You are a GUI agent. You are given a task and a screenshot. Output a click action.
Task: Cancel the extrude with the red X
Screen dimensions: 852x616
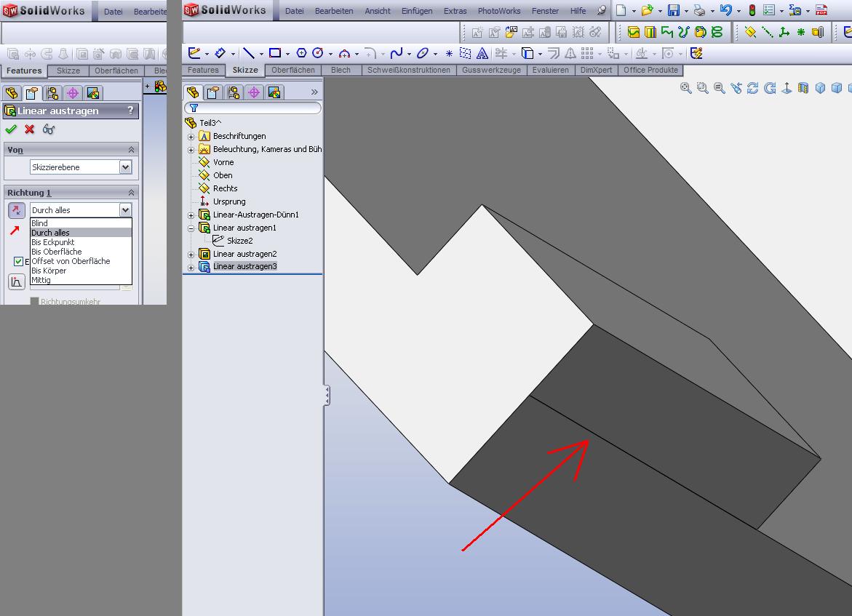30,129
